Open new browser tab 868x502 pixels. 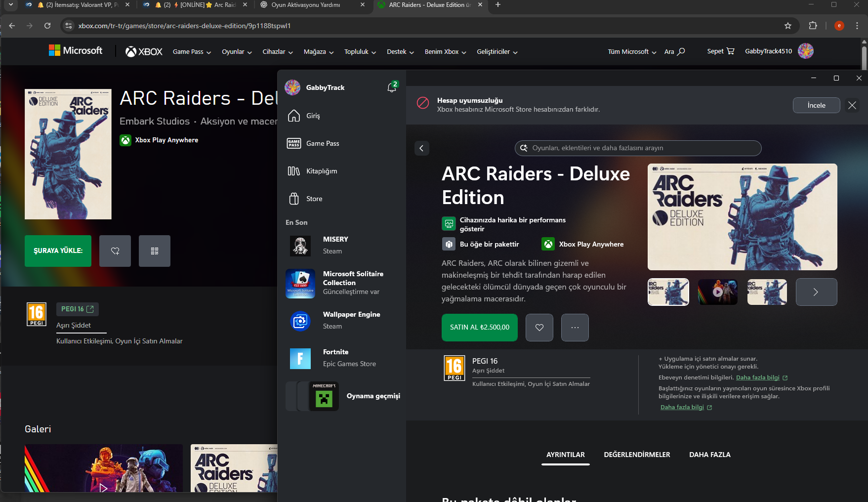(498, 5)
